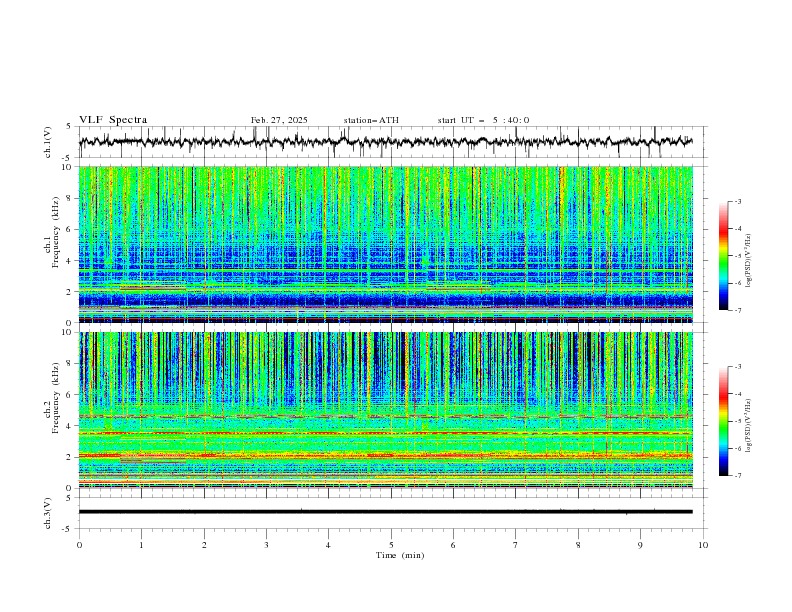Click inside the ch.2 spectrogram panel

tap(386, 410)
